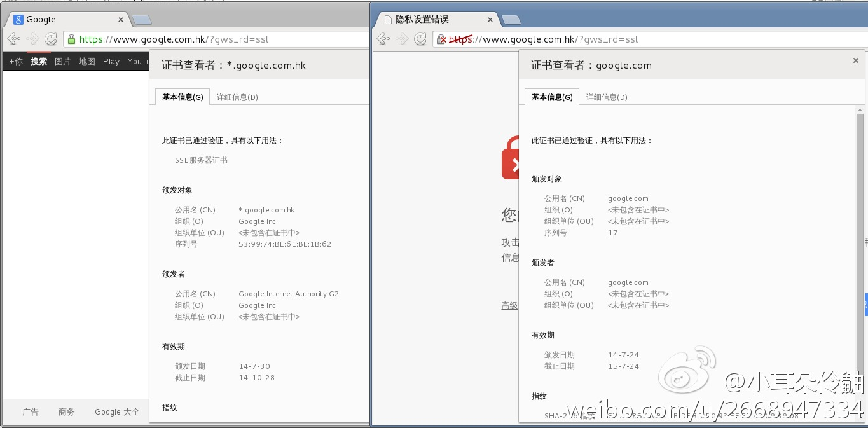The width and height of the screenshot is (868, 428).
Task: Close the Google tab in left window
Action: (121, 20)
